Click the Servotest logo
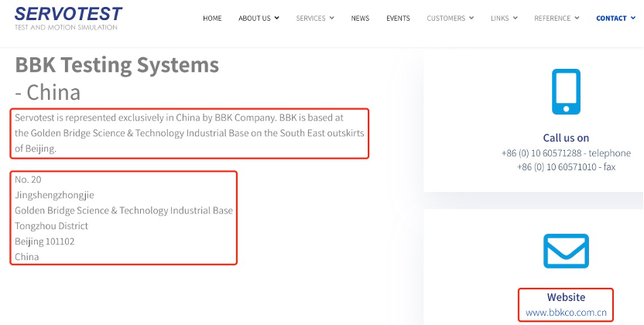This screenshot has height=325, width=644. tap(68, 18)
